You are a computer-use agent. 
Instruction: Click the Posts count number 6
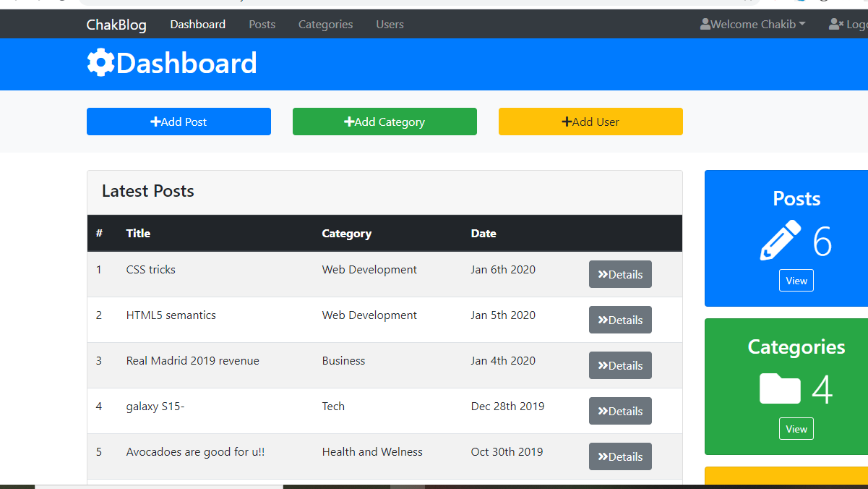(822, 242)
